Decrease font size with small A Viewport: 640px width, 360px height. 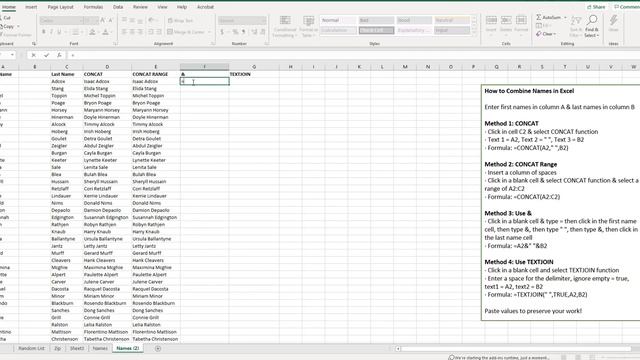tap(110, 20)
